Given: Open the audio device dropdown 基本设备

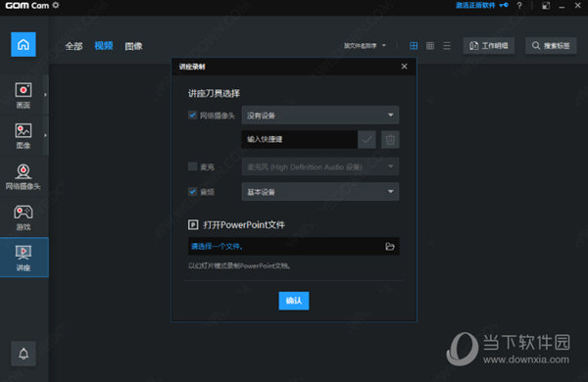Looking at the screenshot, I should tap(320, 192).
